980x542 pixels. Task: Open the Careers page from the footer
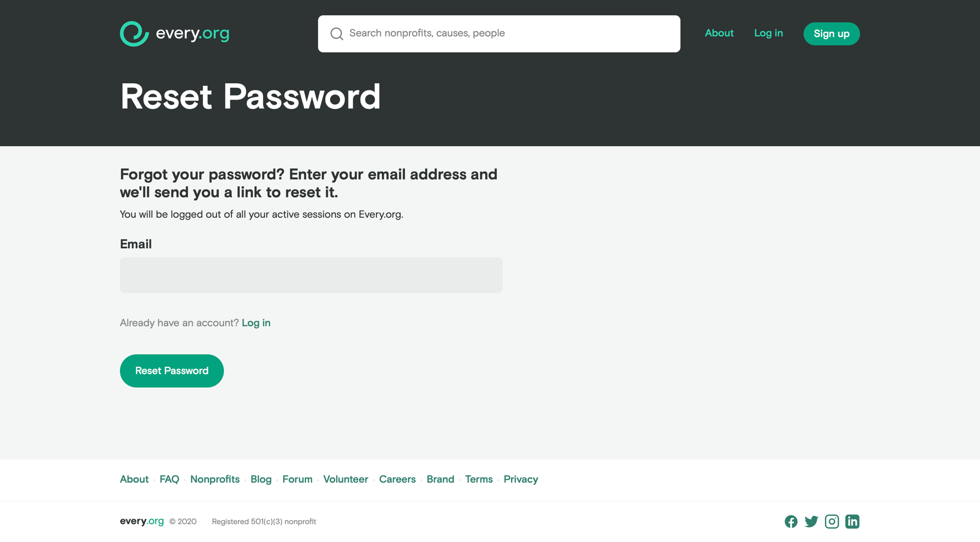pyautogui.click(x=397, y=479)
